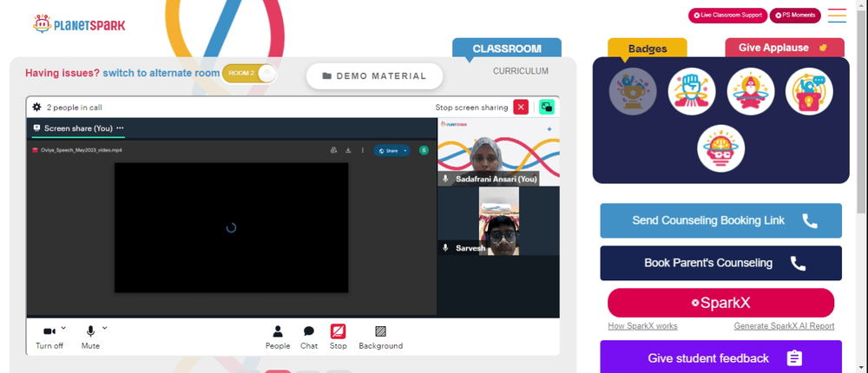868x373 pixels.
Task: Open DEMO MATERIAL folder
Action: click(375, 75)
